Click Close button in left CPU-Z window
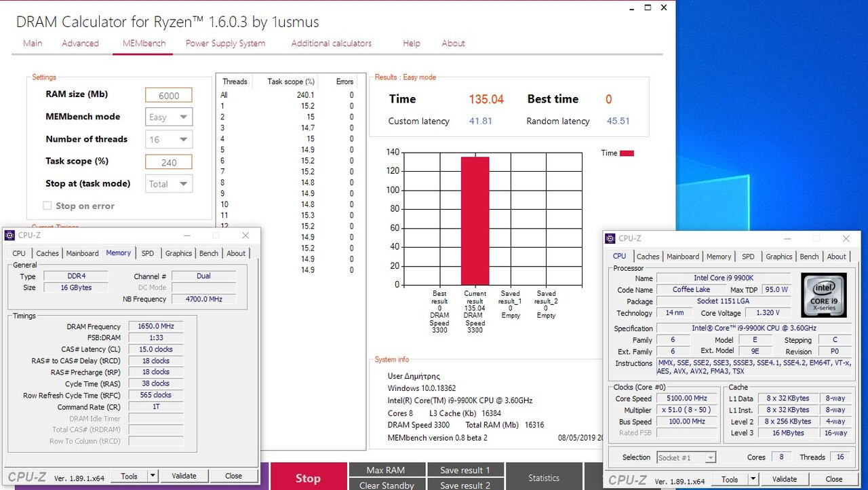This screenshot has height=490, width=868. (233, 476)
